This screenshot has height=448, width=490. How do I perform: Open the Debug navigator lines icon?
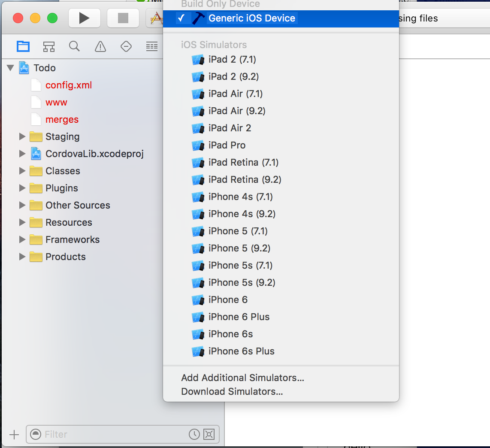152,47
